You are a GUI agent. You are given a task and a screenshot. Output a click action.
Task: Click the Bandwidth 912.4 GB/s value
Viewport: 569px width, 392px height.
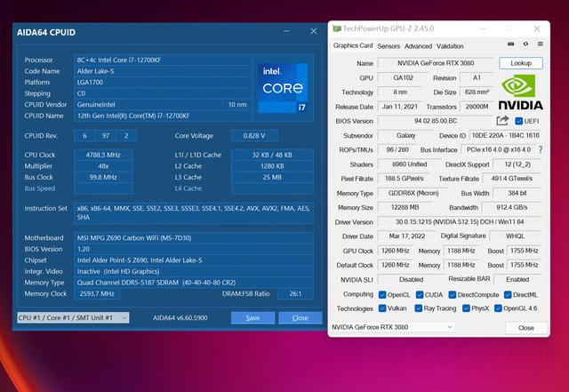(512, 207)
